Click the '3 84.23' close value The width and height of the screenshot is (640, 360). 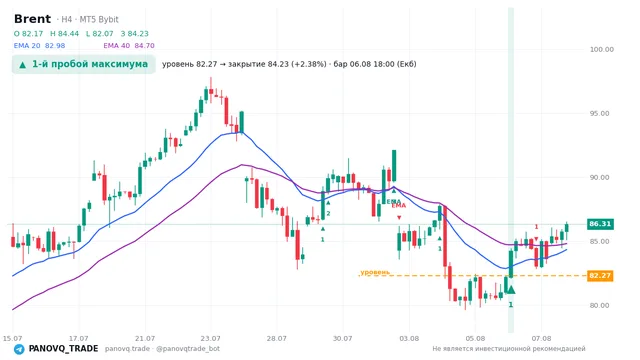pyautogui.click(x=135, y=34)
